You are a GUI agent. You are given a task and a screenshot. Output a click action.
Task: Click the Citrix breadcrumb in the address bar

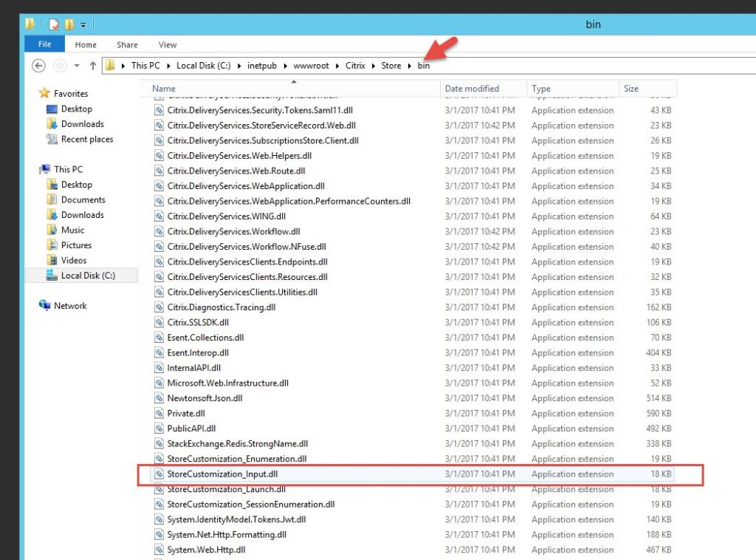[x=355, y=66]
